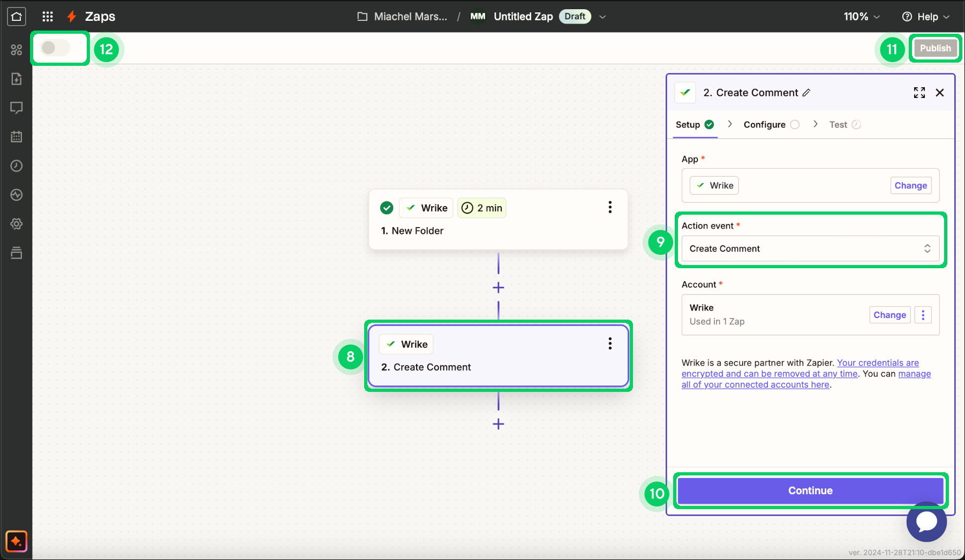
Task: Open the Zap history clock icon
Action: click(x=17, y=166)
